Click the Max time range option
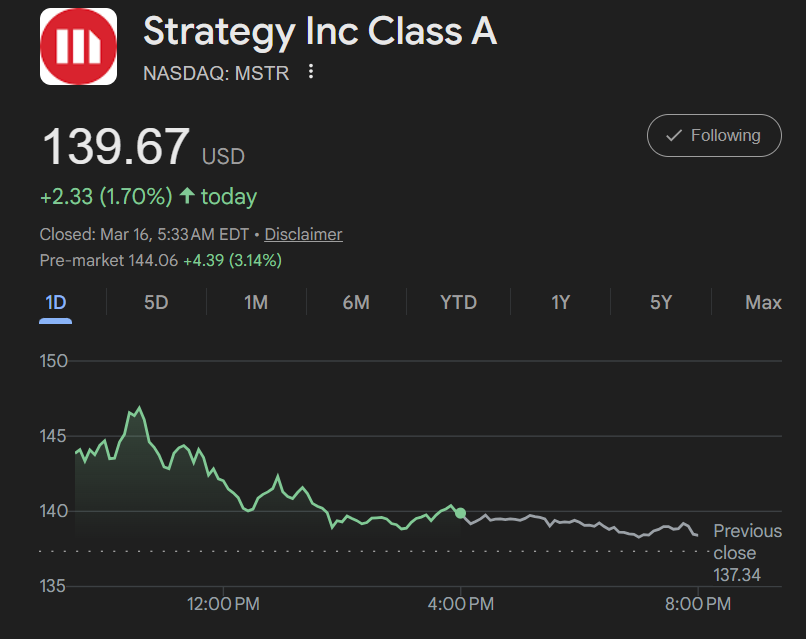 click(x=762, y=302)
